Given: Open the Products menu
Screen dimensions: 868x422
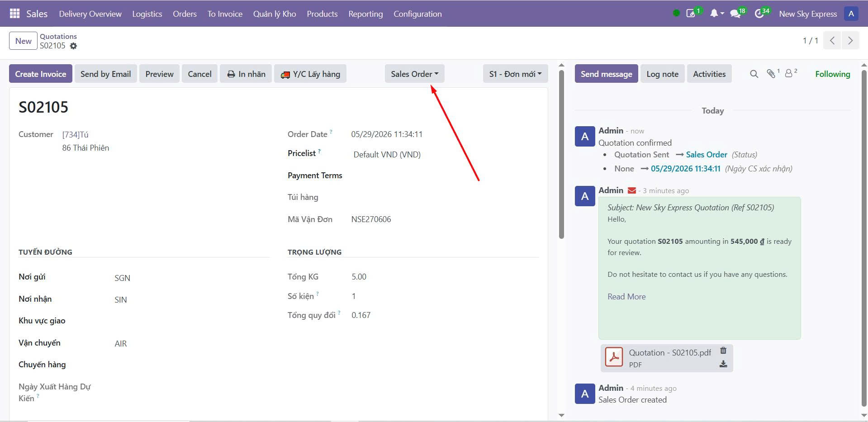Looking at the screenshot, I should (x=322, y=14).
